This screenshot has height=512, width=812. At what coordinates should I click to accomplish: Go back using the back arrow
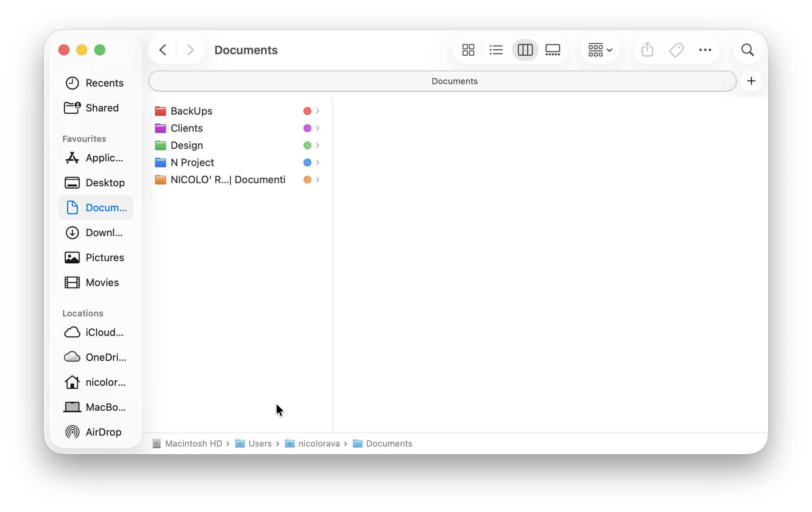tap(163, 50)
